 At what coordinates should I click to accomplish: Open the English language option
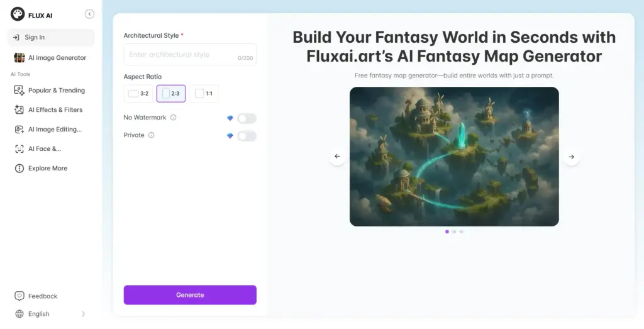(x=38, y=314)
